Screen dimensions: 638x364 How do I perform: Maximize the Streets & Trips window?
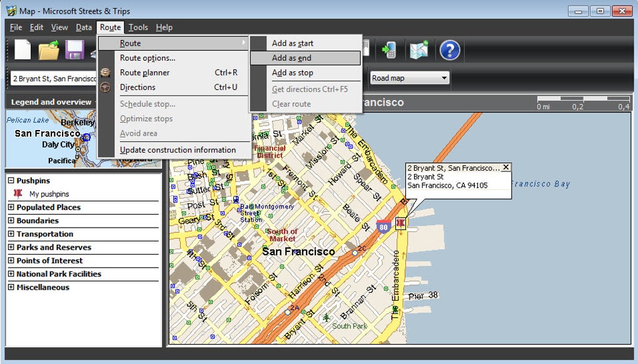(x=600, y=11)
